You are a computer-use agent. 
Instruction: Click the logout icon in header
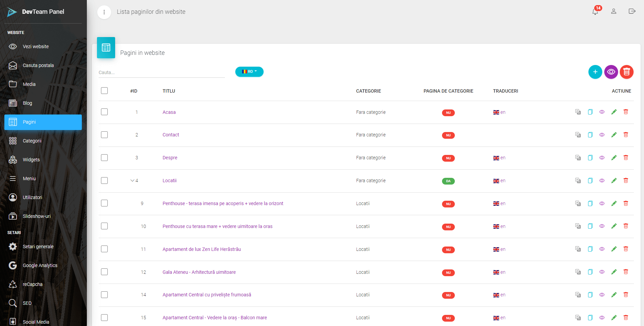(x=632, y=11)
